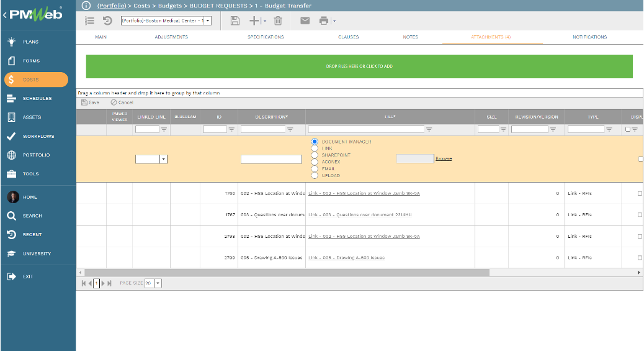
Task: Toggle the Display filter checkbox in header row
Action: [x=628, y=129]
